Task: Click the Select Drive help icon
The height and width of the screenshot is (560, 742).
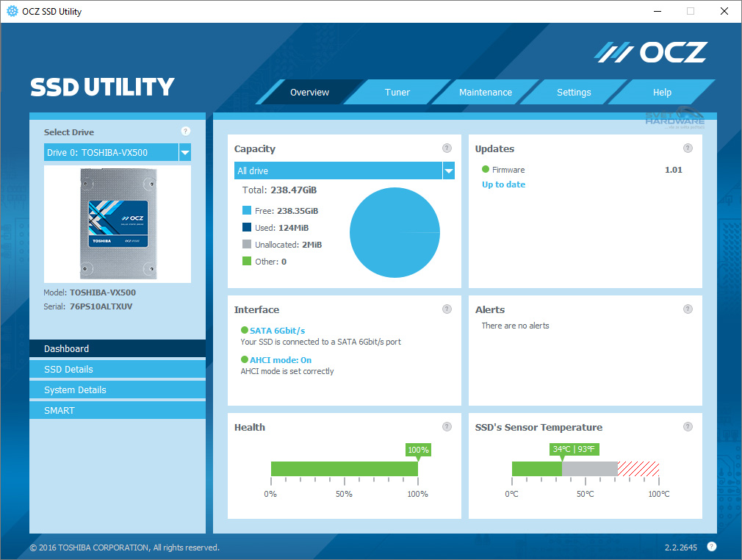Action: (x=186, y=132)
